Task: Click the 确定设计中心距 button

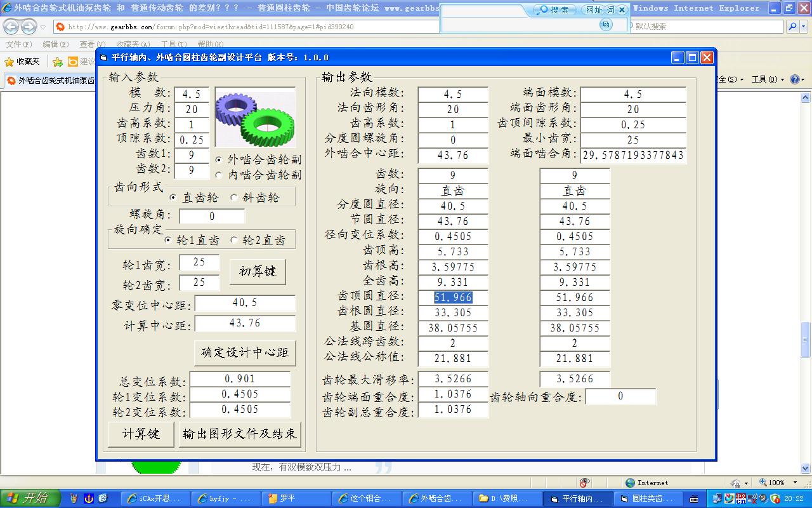Action: click(245, 352)
